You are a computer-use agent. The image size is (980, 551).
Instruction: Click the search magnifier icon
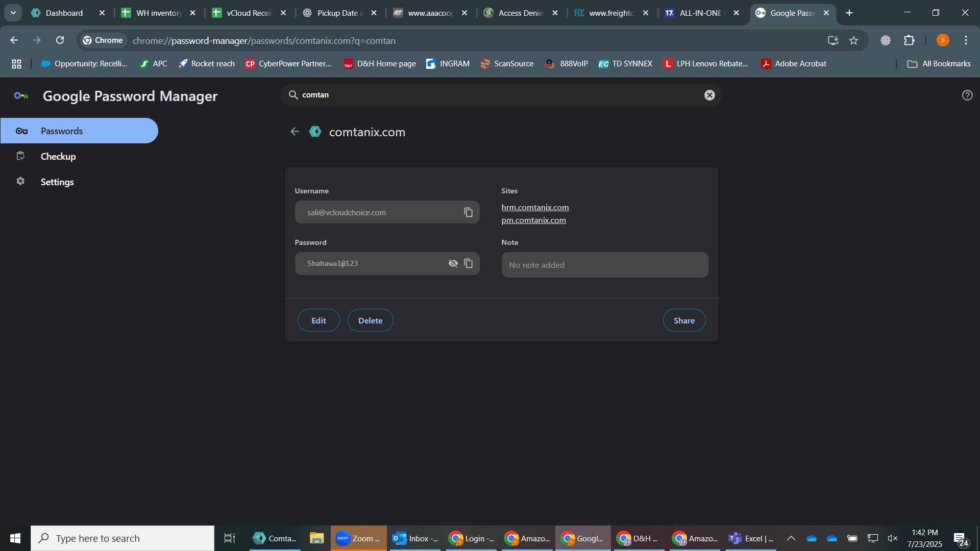[x=293, y=95]
